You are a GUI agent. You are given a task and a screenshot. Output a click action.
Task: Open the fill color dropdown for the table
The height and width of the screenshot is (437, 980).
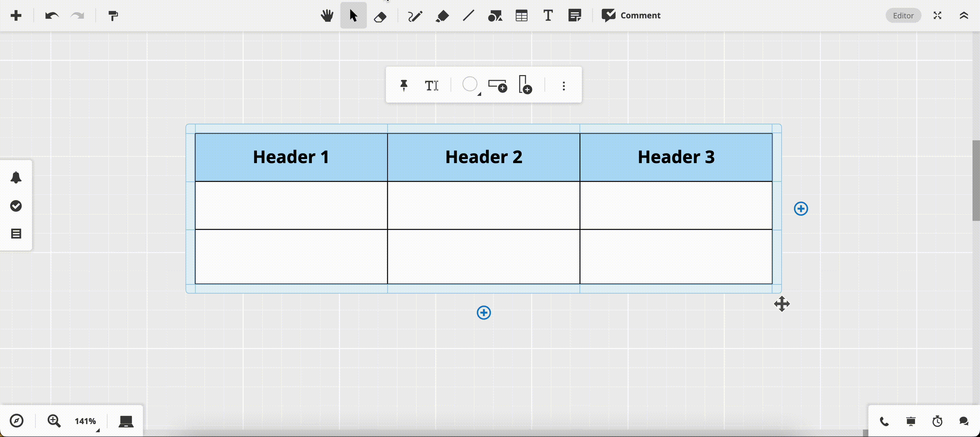pyautogui.click(x=471, y=85)
